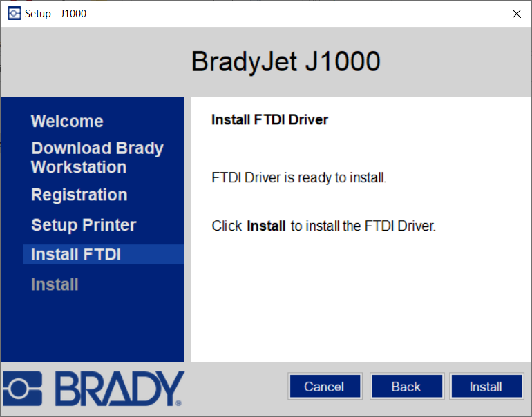Go back with the Back button
Viewport: 532px width, 417px height.
click(x=406, y=387)
